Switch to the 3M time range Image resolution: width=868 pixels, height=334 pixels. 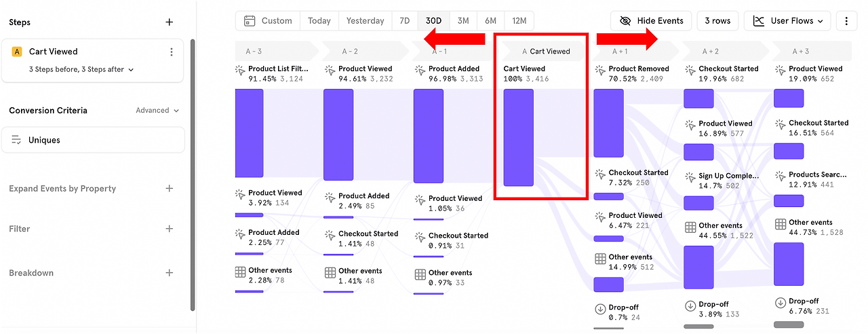462,21
